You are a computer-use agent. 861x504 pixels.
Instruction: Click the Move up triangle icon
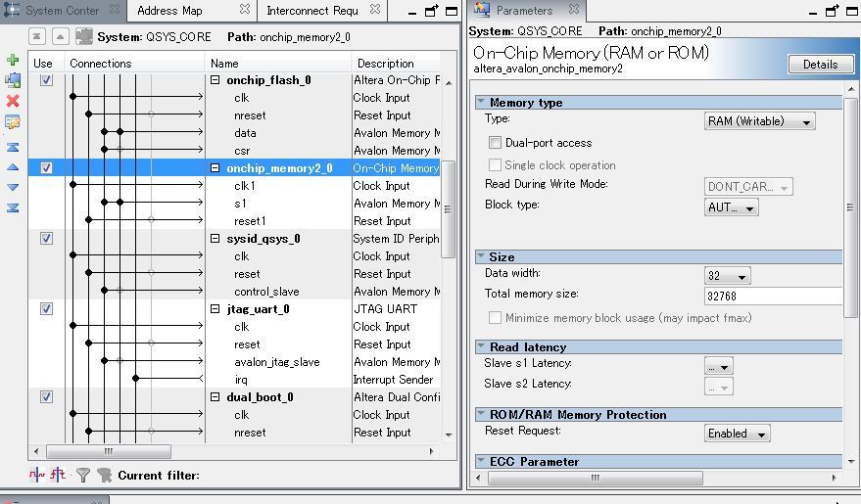(13, 167)
